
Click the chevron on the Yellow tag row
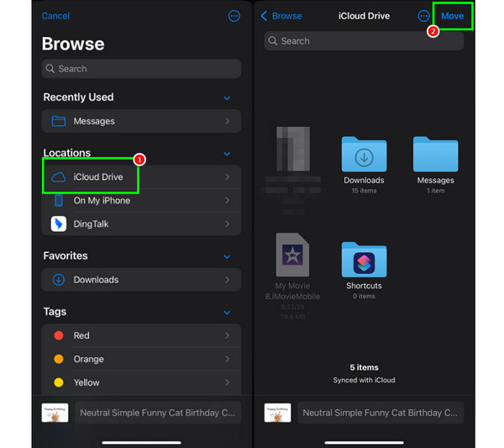[228, 382]
